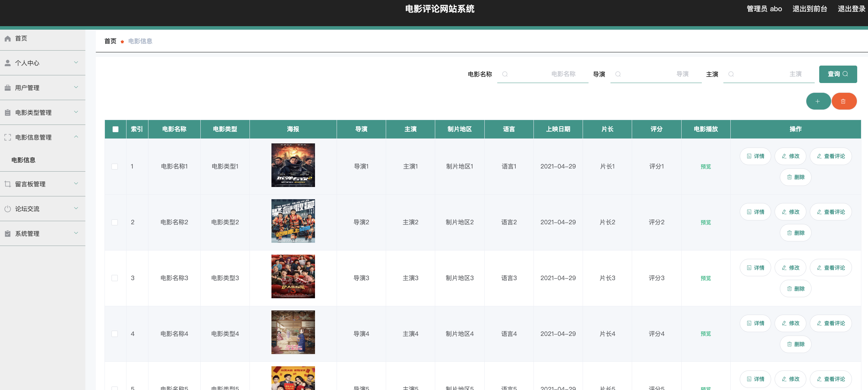Viewport: 868px width, 390px height.
Task: Open 预览 link for 电影名称2
Action: 706,222
